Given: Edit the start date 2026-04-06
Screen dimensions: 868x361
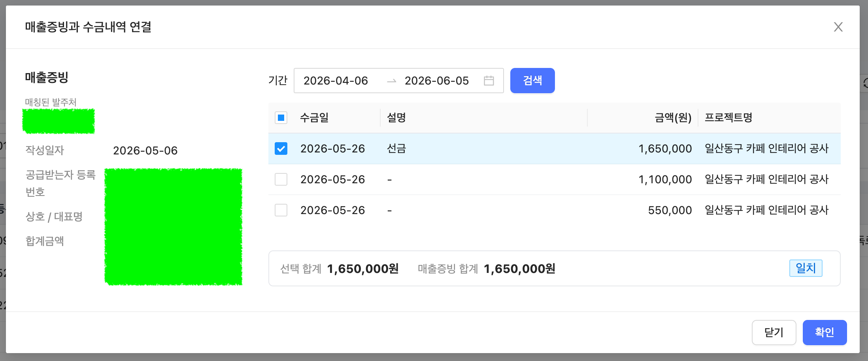Looking at the screenshot, I should pos(336,81).
